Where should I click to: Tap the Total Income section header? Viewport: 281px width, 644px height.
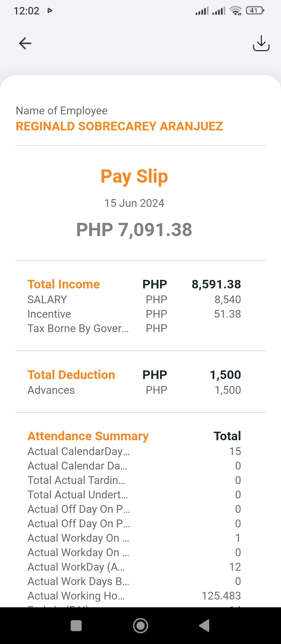64,284
